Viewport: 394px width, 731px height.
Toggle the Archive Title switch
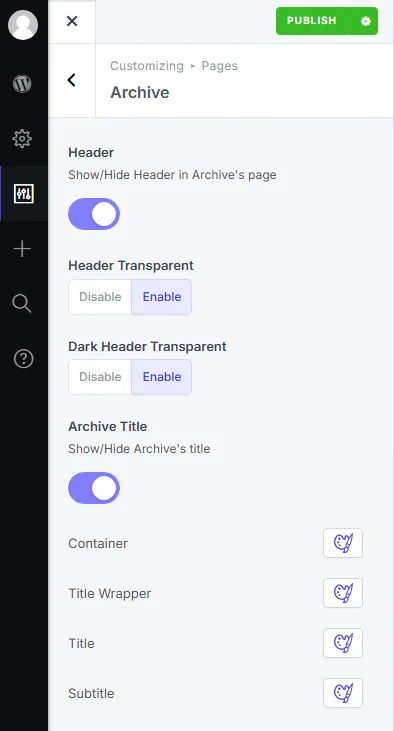[x=94, y=488]
